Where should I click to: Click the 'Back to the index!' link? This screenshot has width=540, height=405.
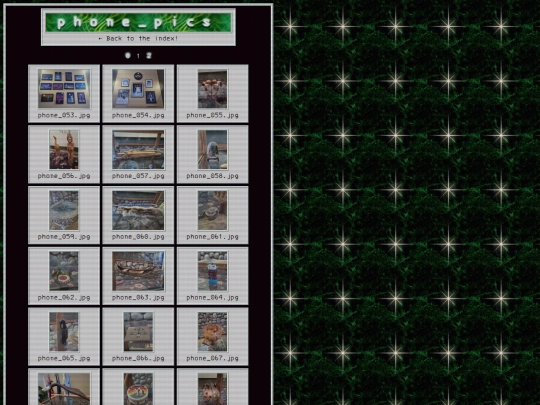pyautogui.click(x=138, y=39)
